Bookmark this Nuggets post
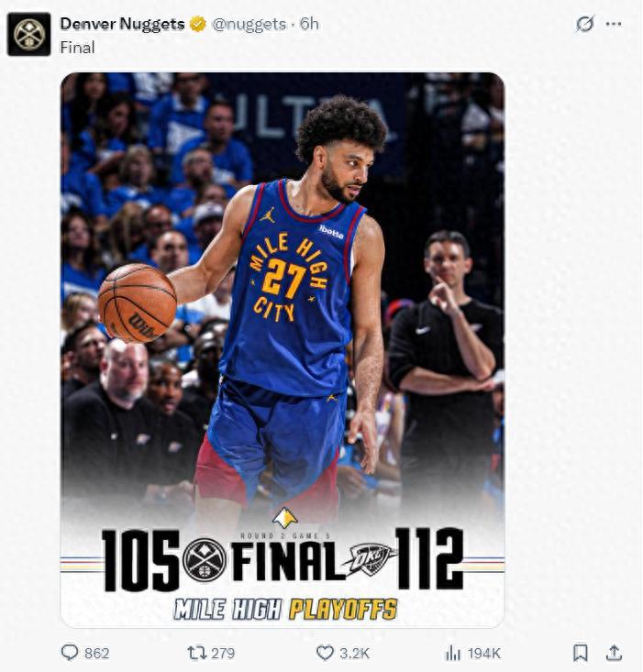643x672 pixels. (x=580, y=653)
